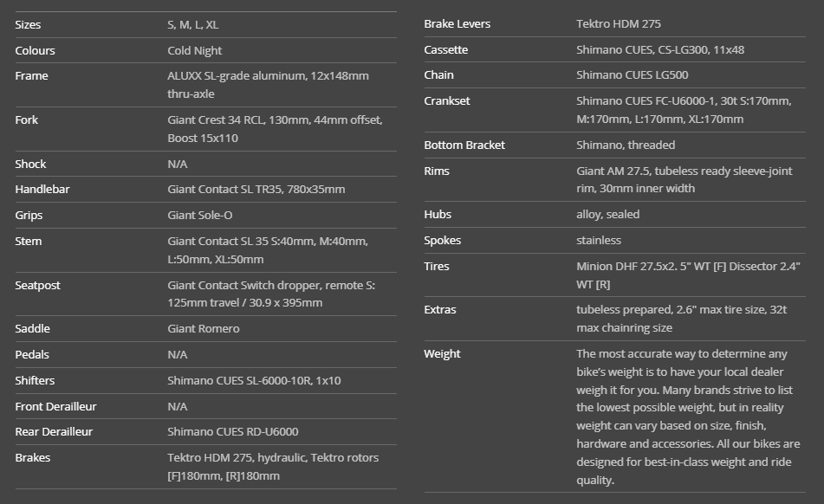The width and height of the screenshot is (824, 504).
Task: Click the Brake Levers label
Action: tap(457, 24)
